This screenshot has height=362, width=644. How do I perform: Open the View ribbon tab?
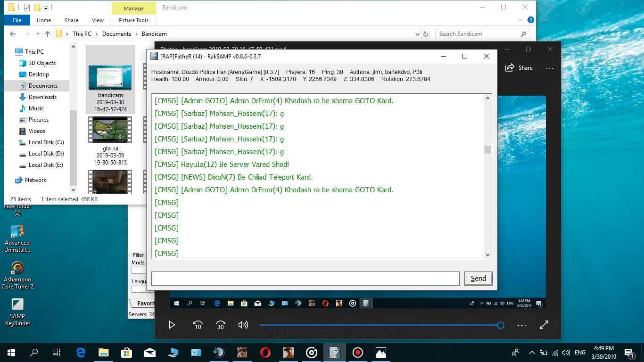coord(98,20)
